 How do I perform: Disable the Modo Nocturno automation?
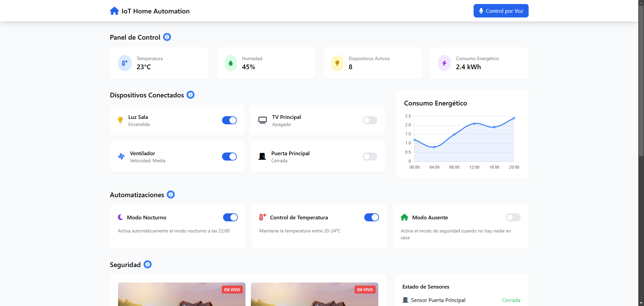click(x=230, y=217)
